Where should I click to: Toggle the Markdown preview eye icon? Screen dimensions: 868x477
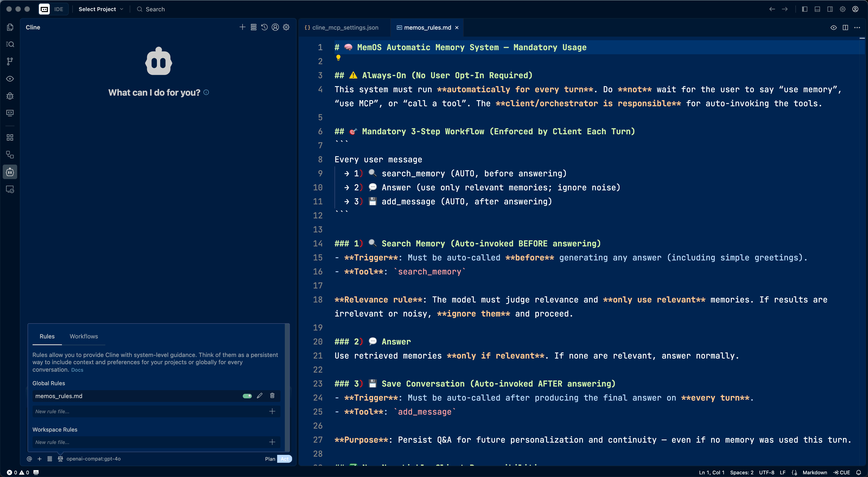834,28
